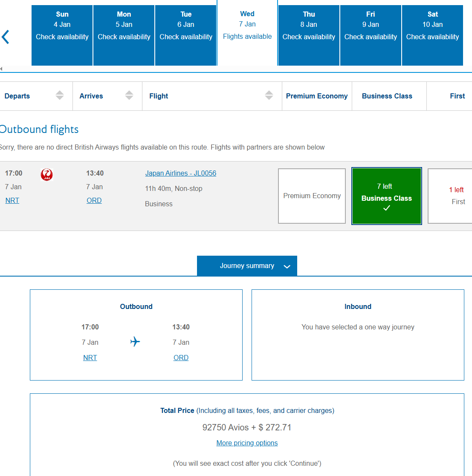Click the Outbound flights heading
This screenshot has width=472, height=476.
39,130
